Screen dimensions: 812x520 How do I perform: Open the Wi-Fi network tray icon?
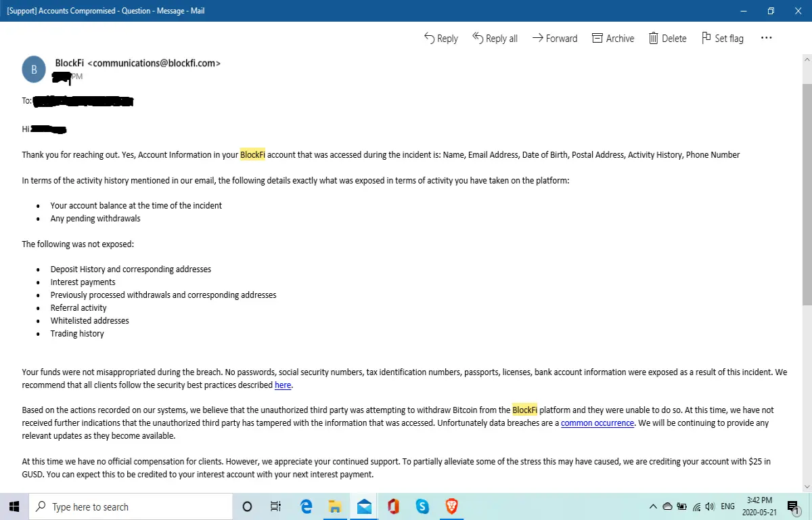pos(696,506)
